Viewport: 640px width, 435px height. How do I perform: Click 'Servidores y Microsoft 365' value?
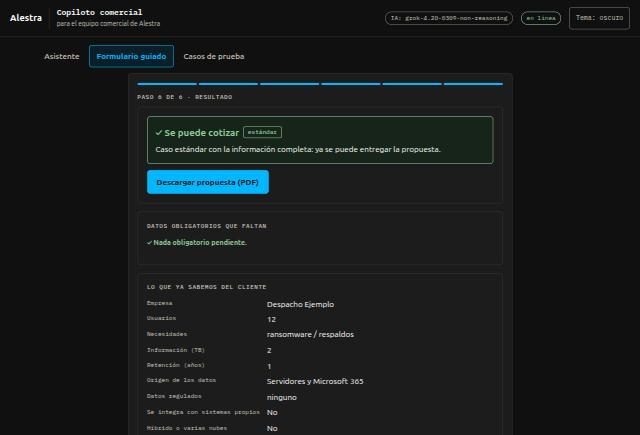315,382
